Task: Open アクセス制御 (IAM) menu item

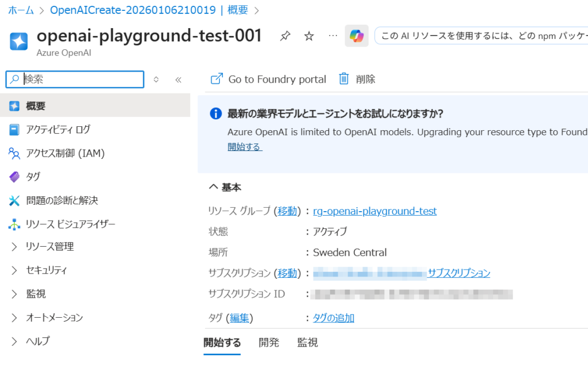Action: (x=65, y=153)
